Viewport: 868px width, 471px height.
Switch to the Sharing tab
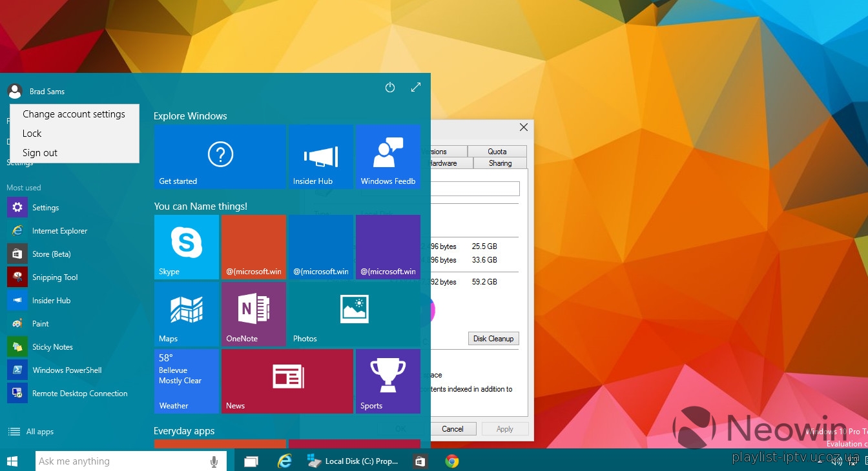(x=500, y=163)
